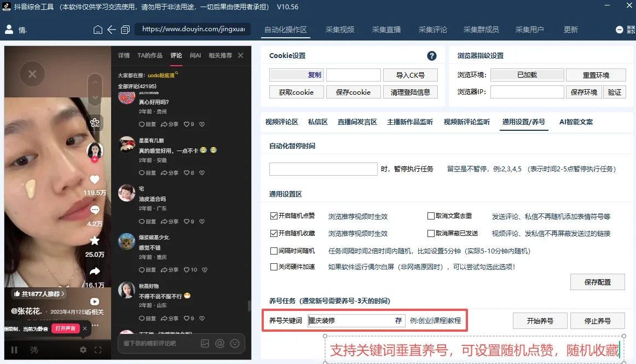Open the 采集群成员 tab

(481, 30)
